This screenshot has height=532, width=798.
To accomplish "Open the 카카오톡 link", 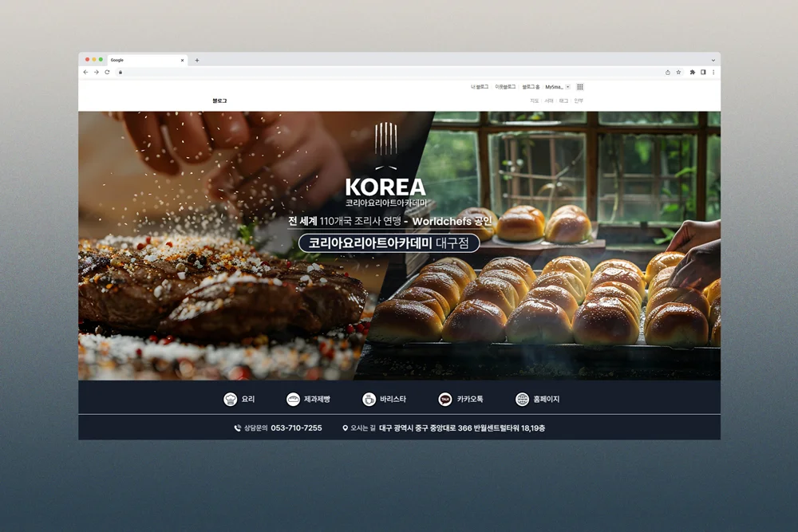I will [470, 400].
